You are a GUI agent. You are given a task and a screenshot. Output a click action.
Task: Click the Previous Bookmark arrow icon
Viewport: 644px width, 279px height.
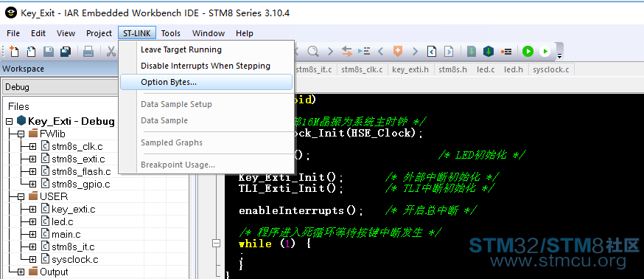point(380,52)
